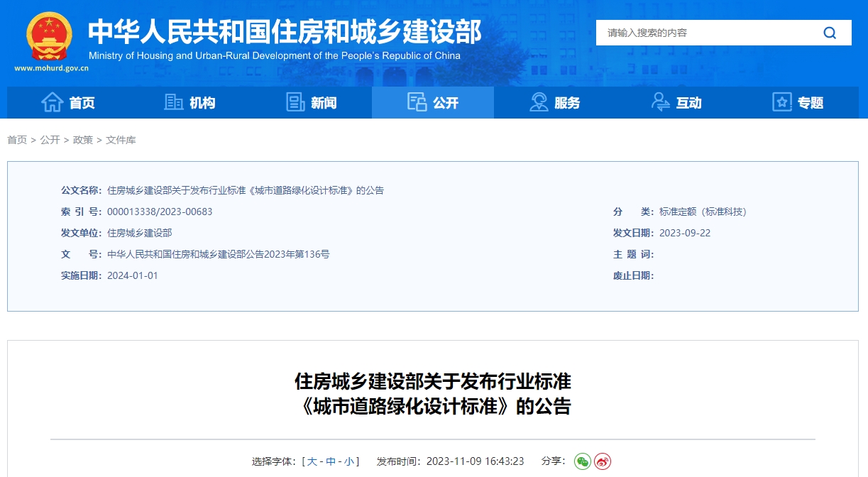Open 文件库 breadcrumb link

[x=121, y=140]
